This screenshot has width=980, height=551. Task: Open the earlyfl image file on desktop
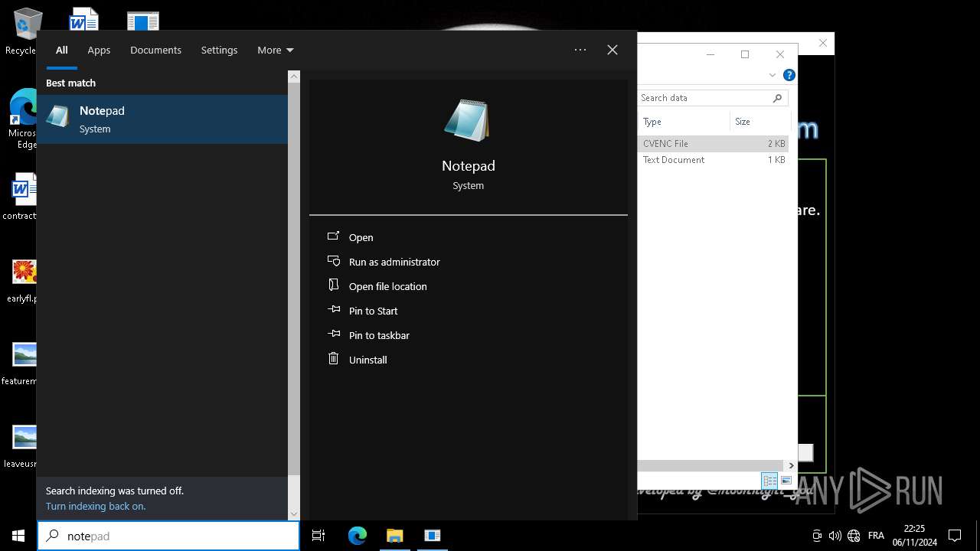(x=23, y=281)
